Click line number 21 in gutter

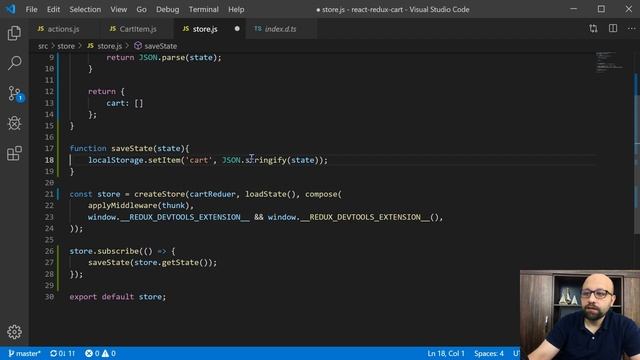coord(49,194)
